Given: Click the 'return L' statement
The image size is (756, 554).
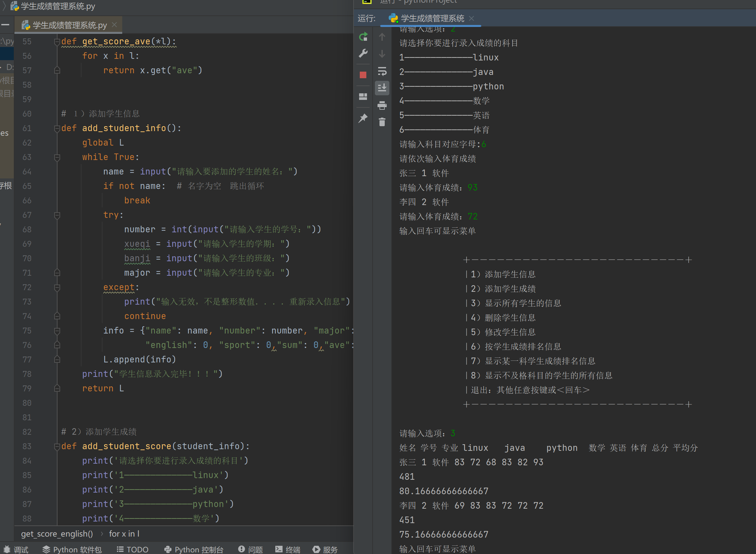Looking at the screenshot, I should [103, 388].
